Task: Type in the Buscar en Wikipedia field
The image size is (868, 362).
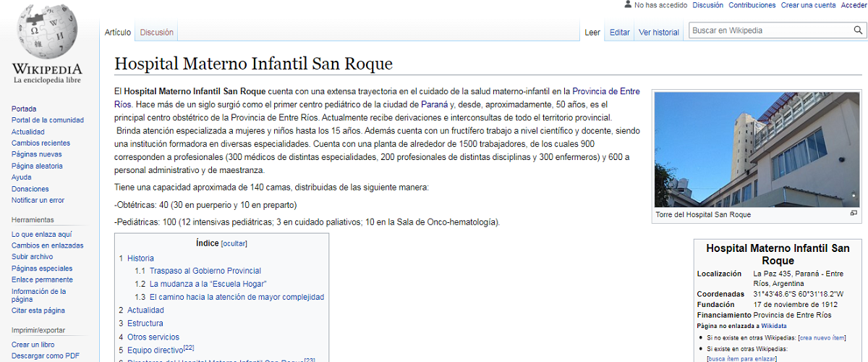Action: (768, 30)
